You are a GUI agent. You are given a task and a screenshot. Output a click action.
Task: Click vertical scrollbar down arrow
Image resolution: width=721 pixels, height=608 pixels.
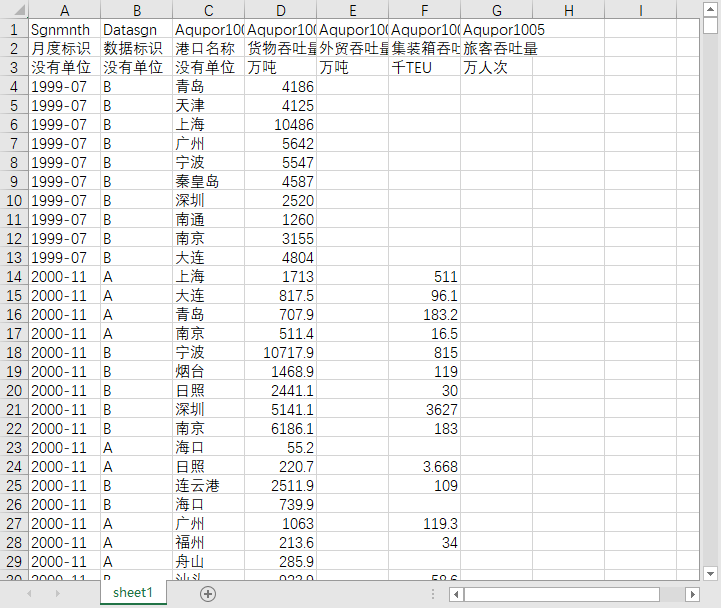[710, 574]
